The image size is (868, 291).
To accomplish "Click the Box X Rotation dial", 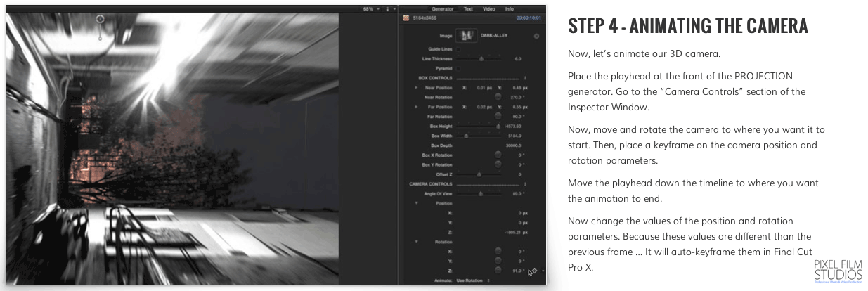I will (x=498, y=155).
